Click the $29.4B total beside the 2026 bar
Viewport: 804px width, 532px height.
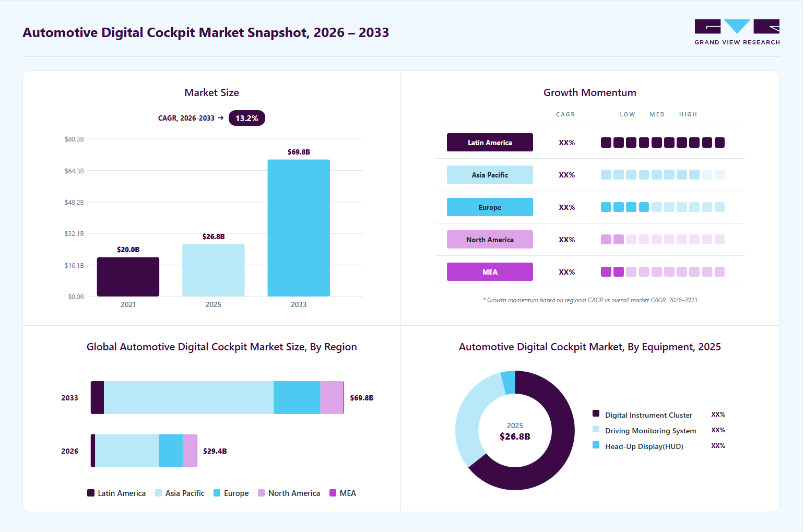(215, 451)
